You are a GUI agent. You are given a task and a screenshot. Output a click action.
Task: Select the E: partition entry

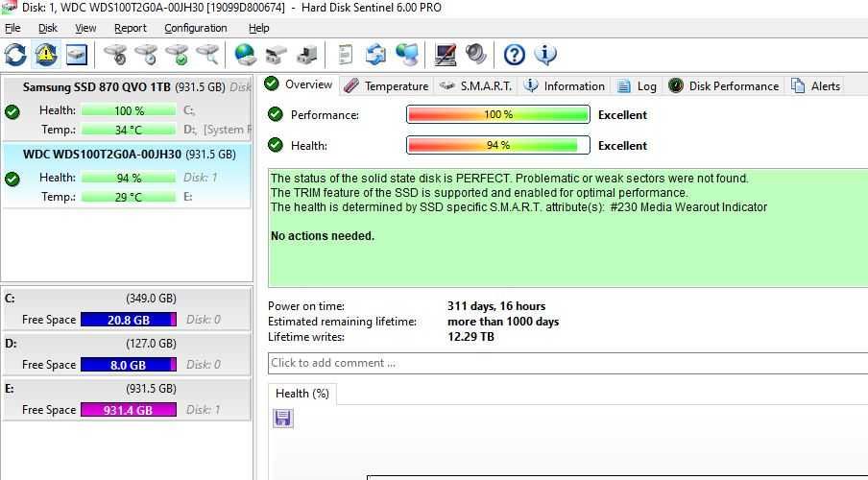pyautogui.click(x=128, y=398)
